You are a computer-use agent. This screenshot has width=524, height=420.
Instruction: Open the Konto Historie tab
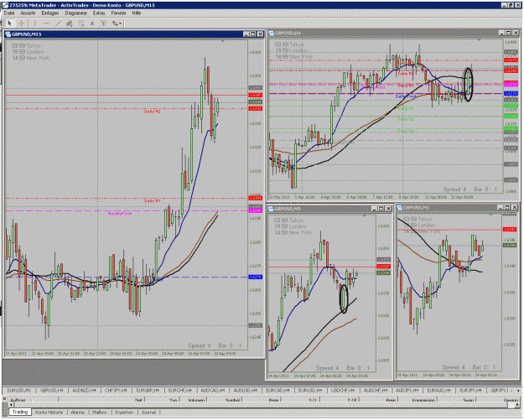click(x=49, y=412)
